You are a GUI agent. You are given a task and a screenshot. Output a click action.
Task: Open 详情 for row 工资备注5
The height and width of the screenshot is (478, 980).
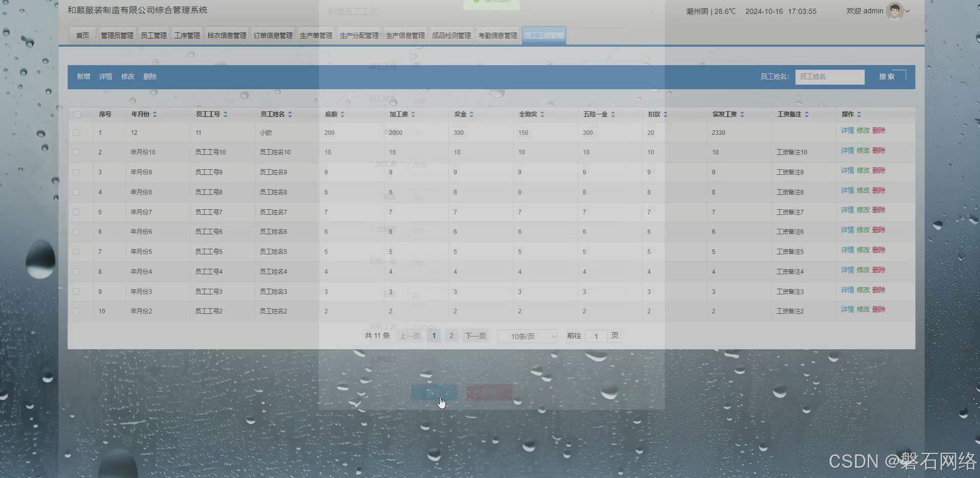coord(847,250)
